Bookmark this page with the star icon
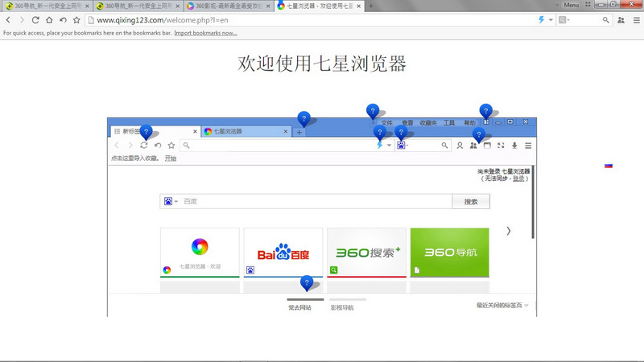Image resolution: width=644 pixels, height=362 pixels. [76, 19]
